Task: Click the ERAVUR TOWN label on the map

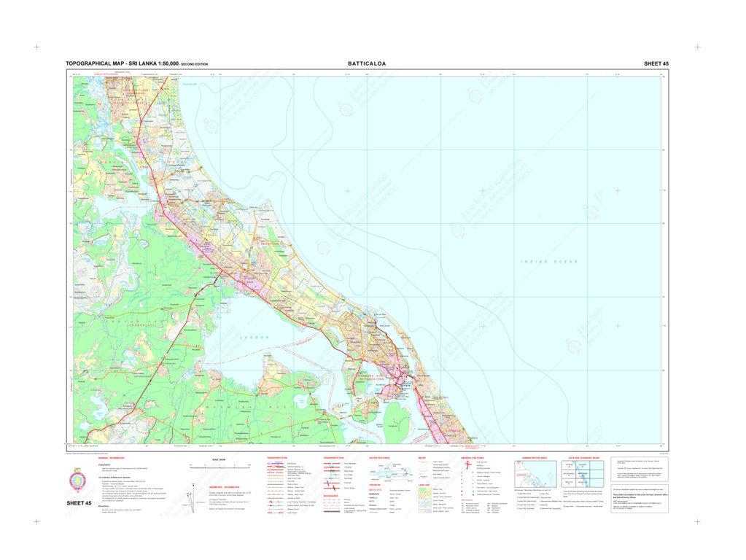Action: (269, 243)
